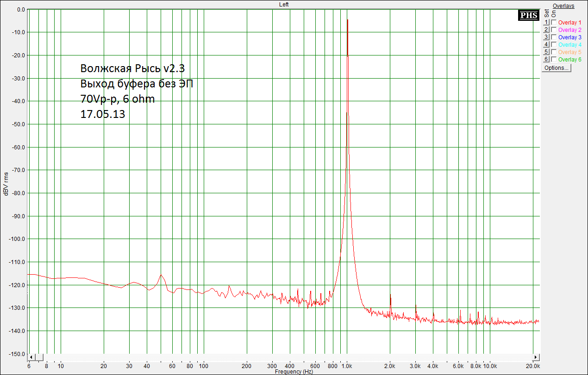The height and width of the screenshot is (375, 588).
Task: Enable the Overlay 2 checkbox
Action: [x=554, y=30]
